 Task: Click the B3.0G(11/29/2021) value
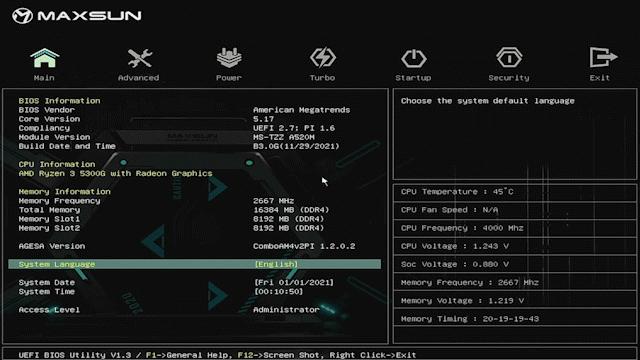(296, 146)
